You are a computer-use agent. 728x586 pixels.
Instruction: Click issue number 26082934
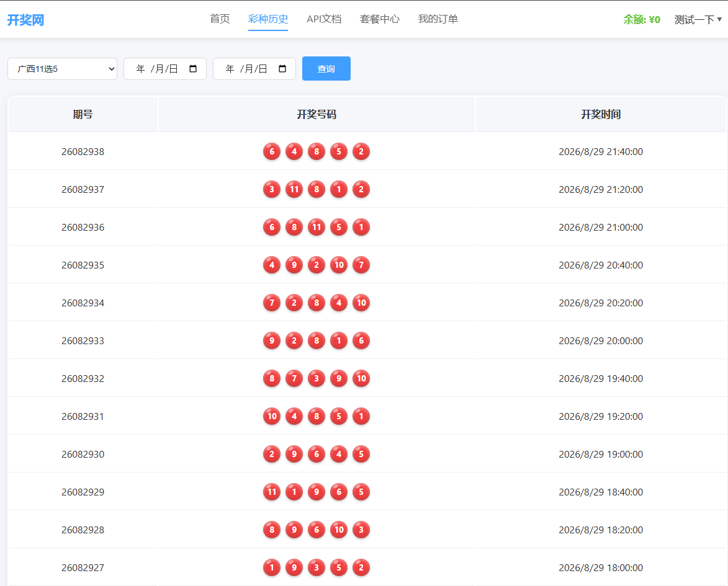pyautogui.click(x=83, y=303)
